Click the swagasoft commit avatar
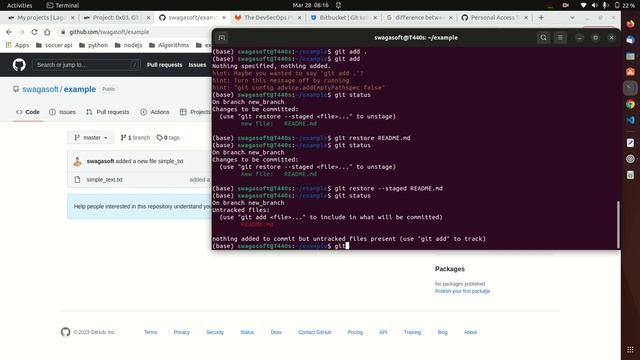The image size is (640, 360). 78,161
